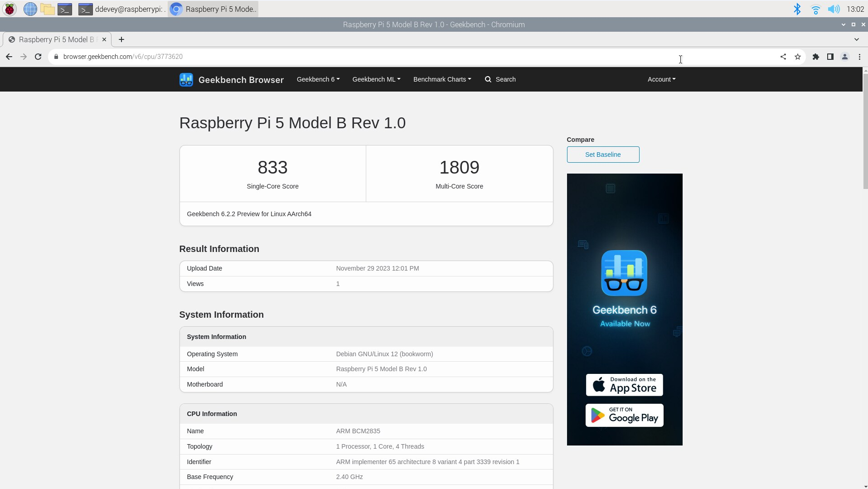The width and height of the screenshot is (868, 489).
Task: Expand the tab search chevron
Action: (x=857, y=39)
